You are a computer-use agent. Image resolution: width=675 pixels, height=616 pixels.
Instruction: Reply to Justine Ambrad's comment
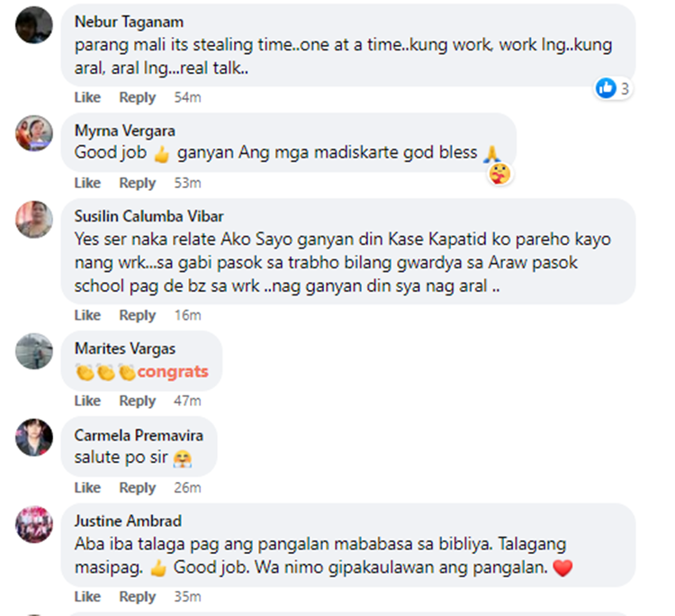[x=138, y=596]
